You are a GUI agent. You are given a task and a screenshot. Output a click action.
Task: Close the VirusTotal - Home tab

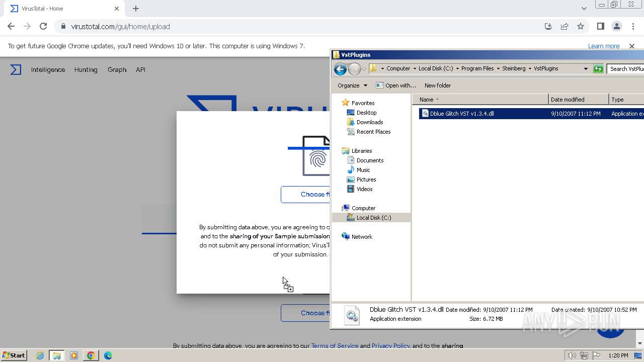coord(117,9)
